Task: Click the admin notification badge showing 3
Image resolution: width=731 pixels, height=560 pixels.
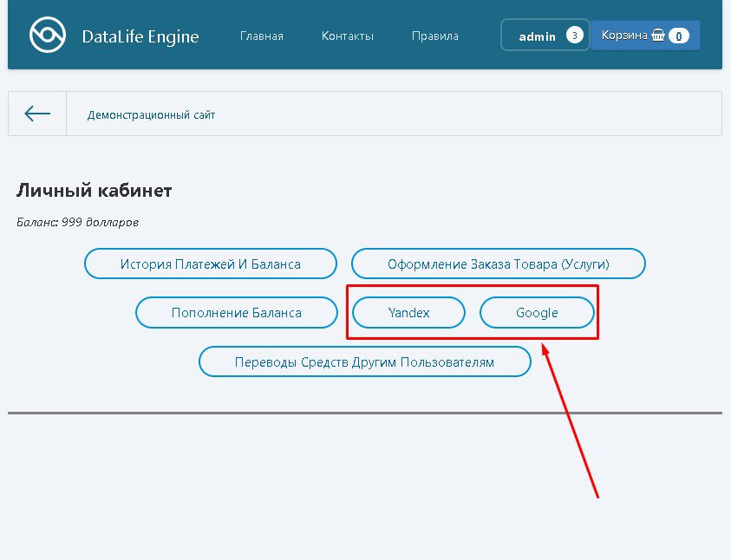Action: 574,35
